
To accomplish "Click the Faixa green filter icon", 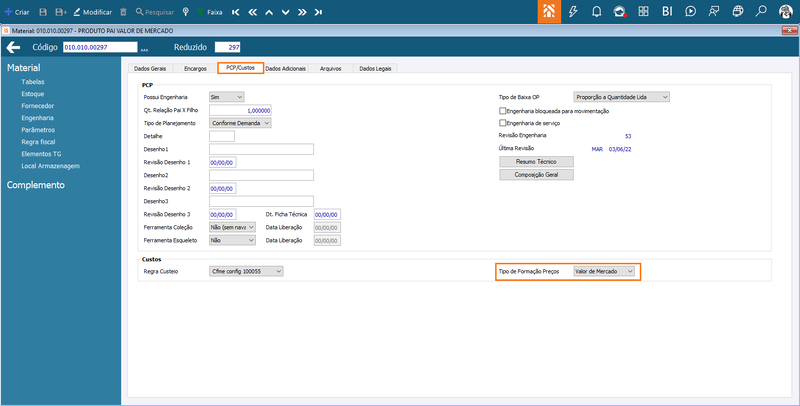I will click(x=201, y=12).
